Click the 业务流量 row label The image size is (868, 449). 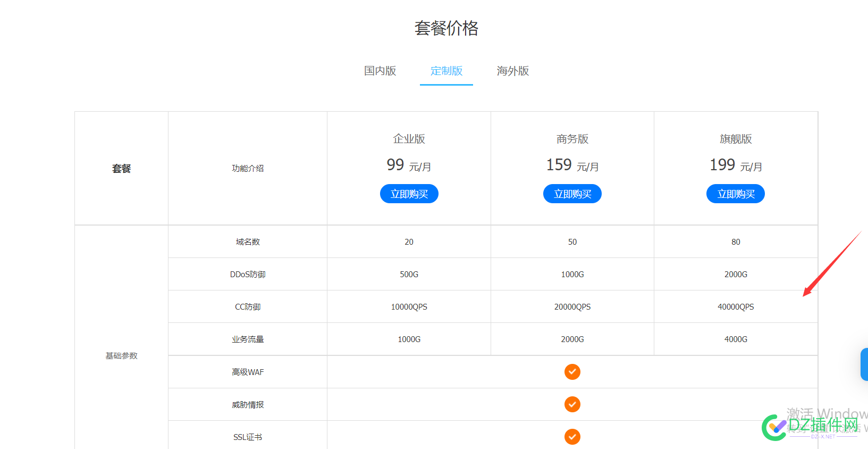pos(248,339)
